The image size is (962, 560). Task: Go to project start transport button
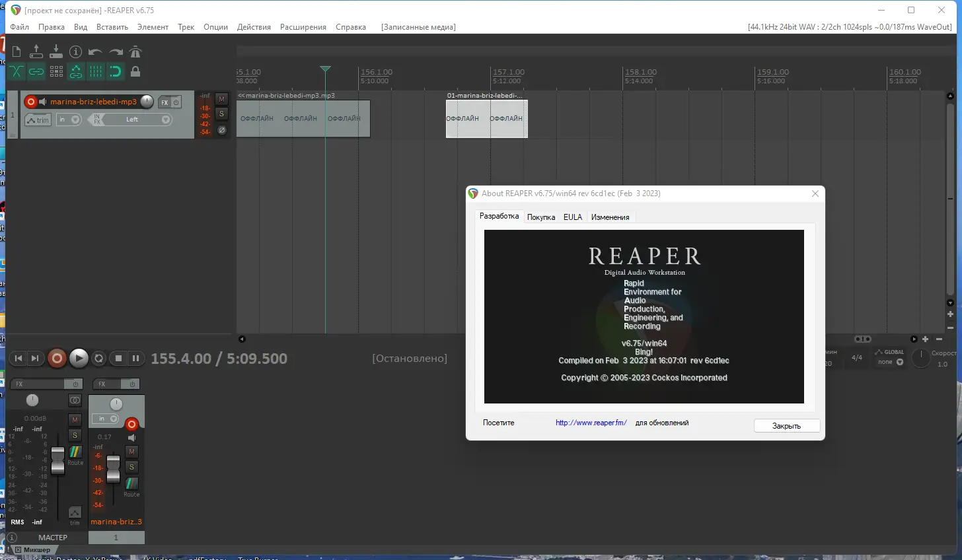(18, 358)
